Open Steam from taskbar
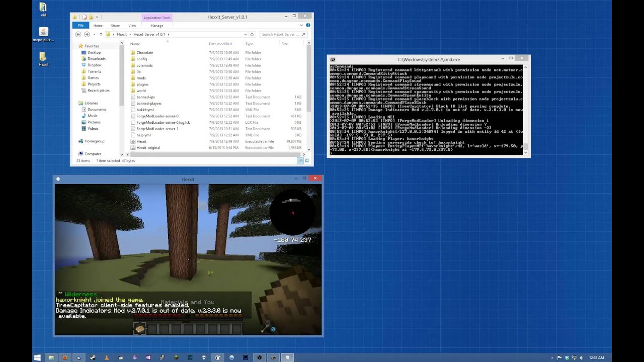644x362 pixels. 93,357
